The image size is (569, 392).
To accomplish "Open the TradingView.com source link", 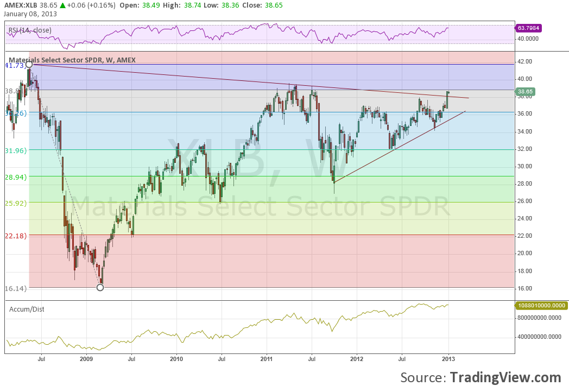I will point(505,377).
